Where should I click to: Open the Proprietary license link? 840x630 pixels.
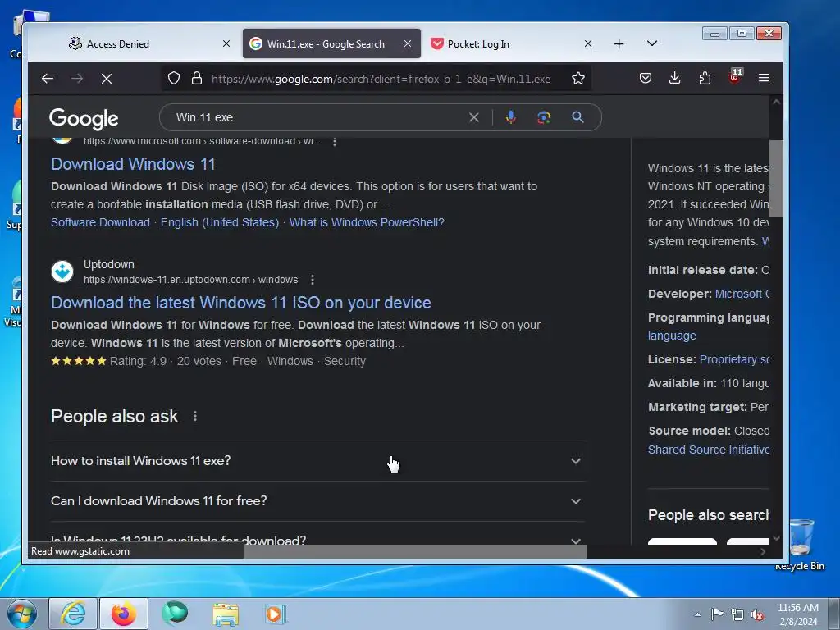(x=734, y=359)
